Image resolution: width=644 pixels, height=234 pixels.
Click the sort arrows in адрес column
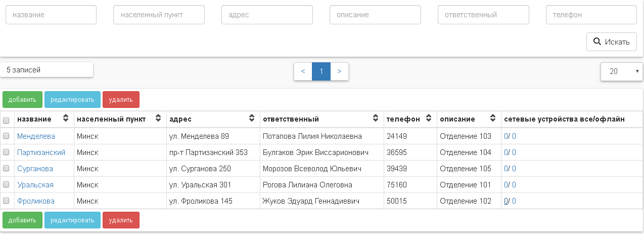pyautogui.click(x=252, y=119)
